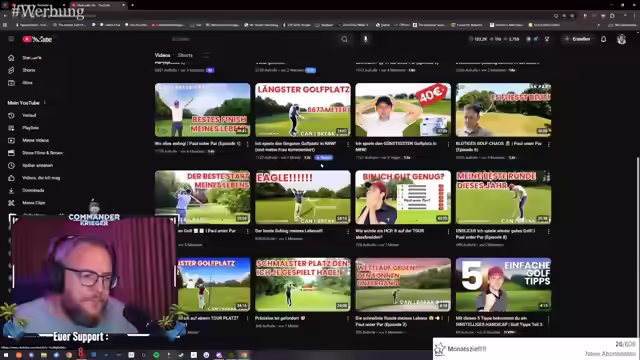Click into the YouTube search field
This screenshot has width=640, height=360.
[x=253, y=39]
